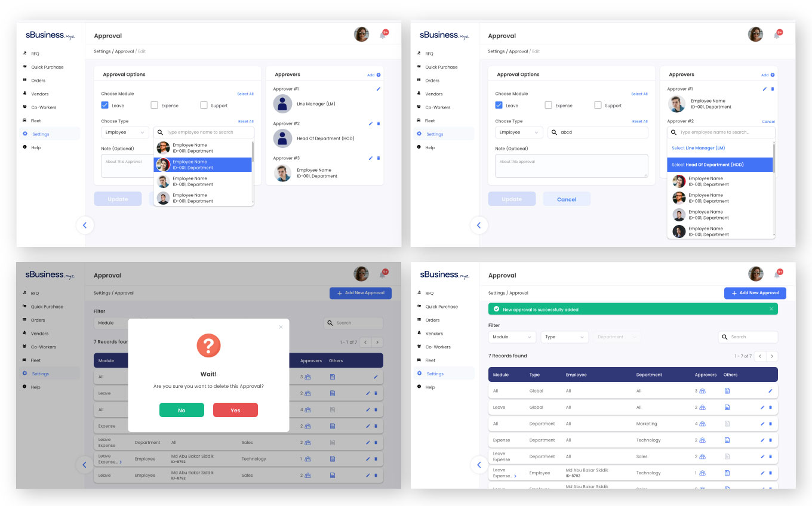This screenshot has height=506, width=812.
Task: Click the trash icon for Approver #3
Action: pyautogui.click(x=379, y=158)
